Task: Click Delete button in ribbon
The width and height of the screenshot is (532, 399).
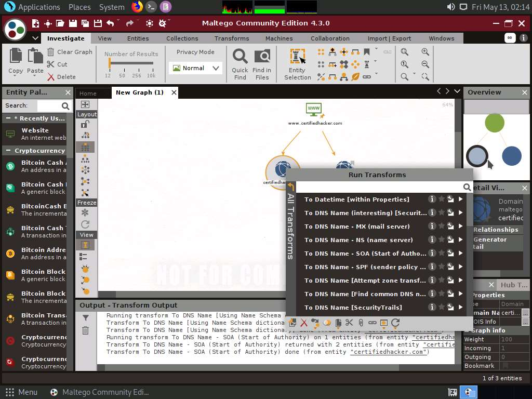Action: [61, 77]
